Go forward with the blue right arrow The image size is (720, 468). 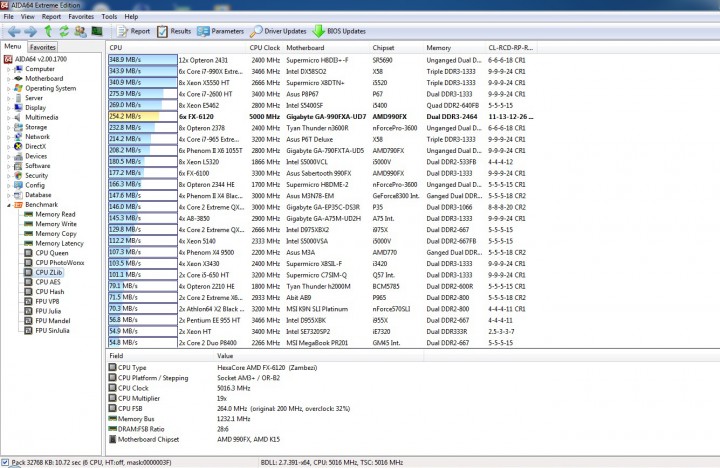31,31
